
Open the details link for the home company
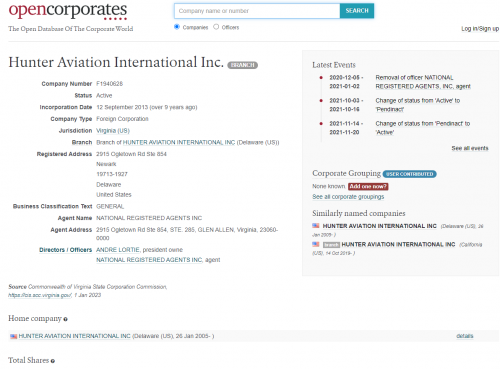pyautogui.click(x=465, y=336)
